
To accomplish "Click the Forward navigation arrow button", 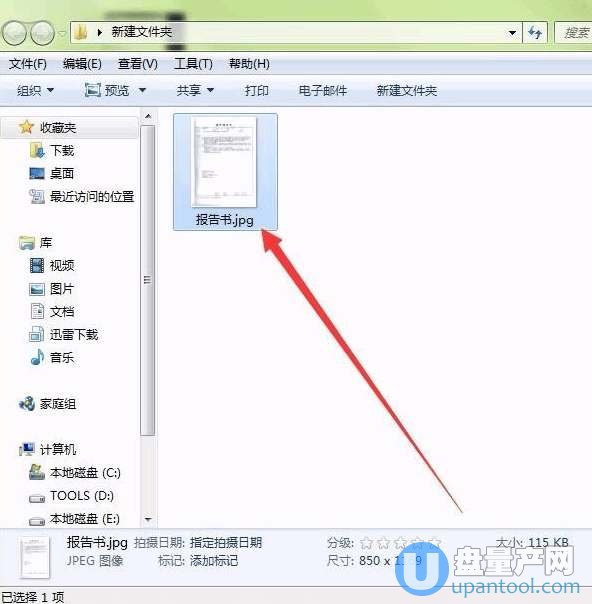I will click(x=42, y=33).
